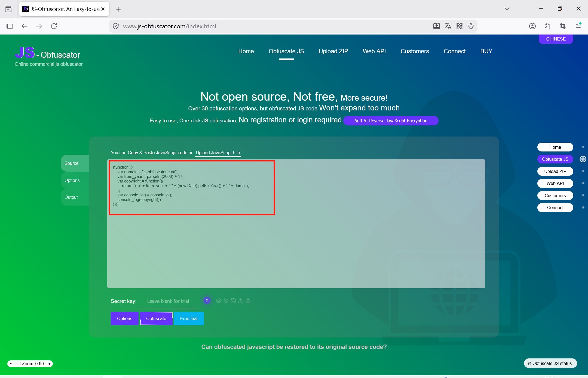Bookmark this page with the star icon

471,26
